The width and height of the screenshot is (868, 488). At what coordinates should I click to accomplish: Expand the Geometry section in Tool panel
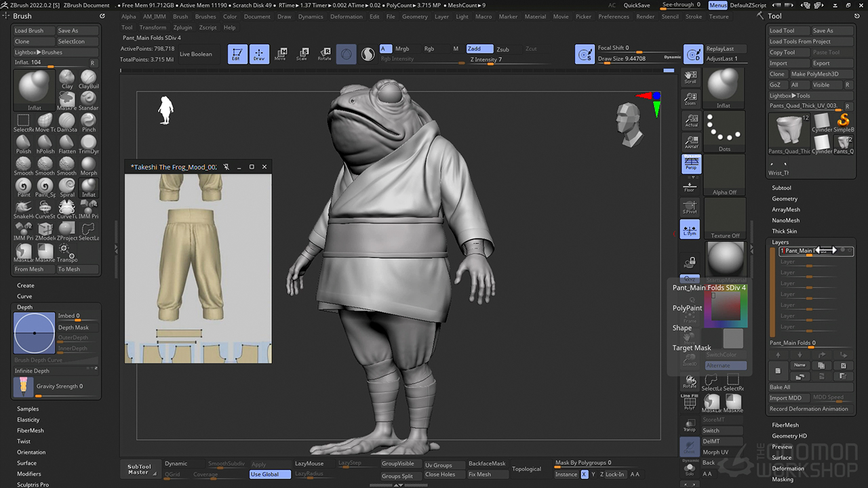tap(785, 199)
